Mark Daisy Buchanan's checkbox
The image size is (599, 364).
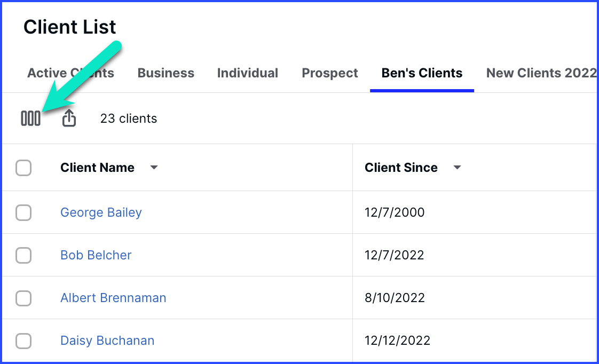(x=23, y=341)
